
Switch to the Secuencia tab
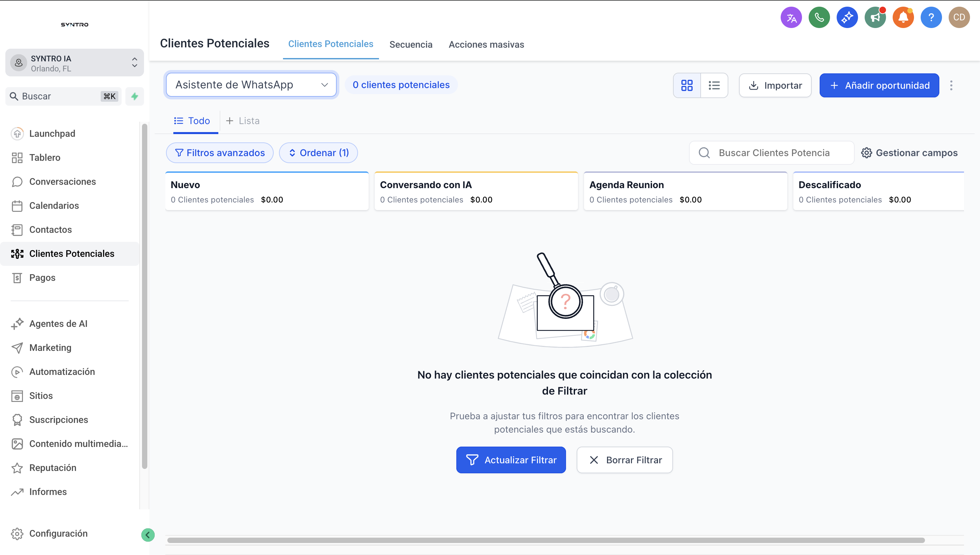411,45
